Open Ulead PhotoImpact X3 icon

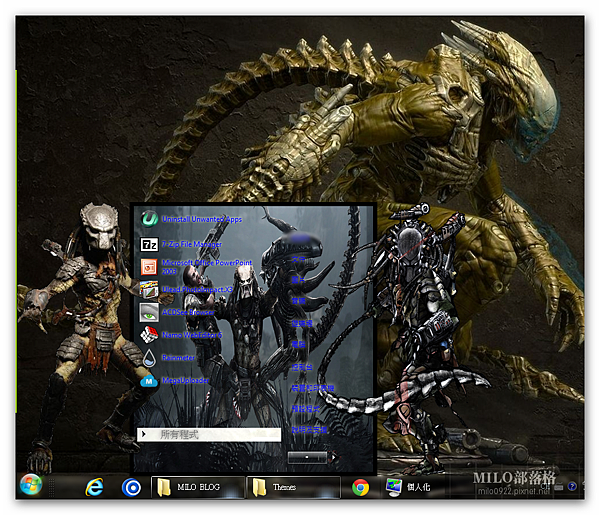click(149, 290)
